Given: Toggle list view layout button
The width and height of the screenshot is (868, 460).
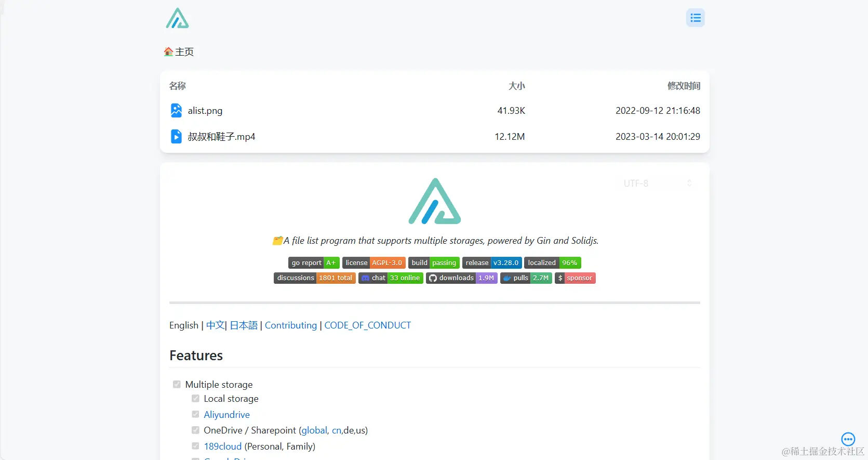Looking at the screenshot, I should 695,18.
